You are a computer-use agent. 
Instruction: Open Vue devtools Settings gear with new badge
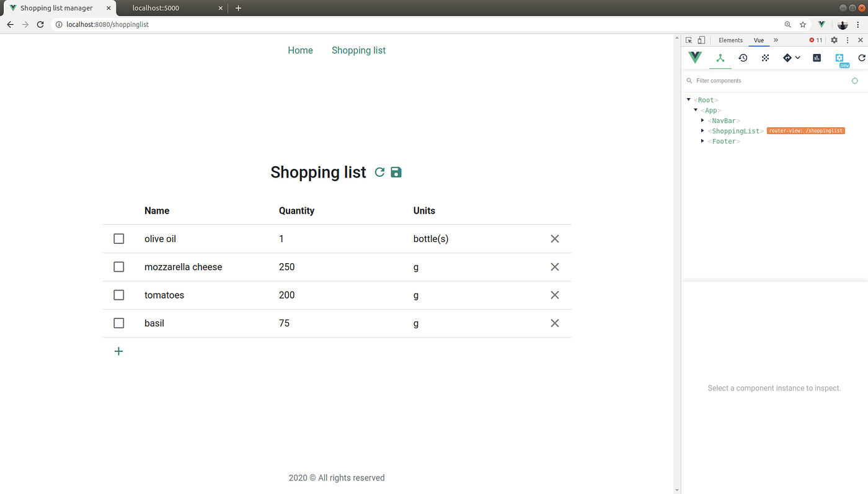[x=840, y=59]
